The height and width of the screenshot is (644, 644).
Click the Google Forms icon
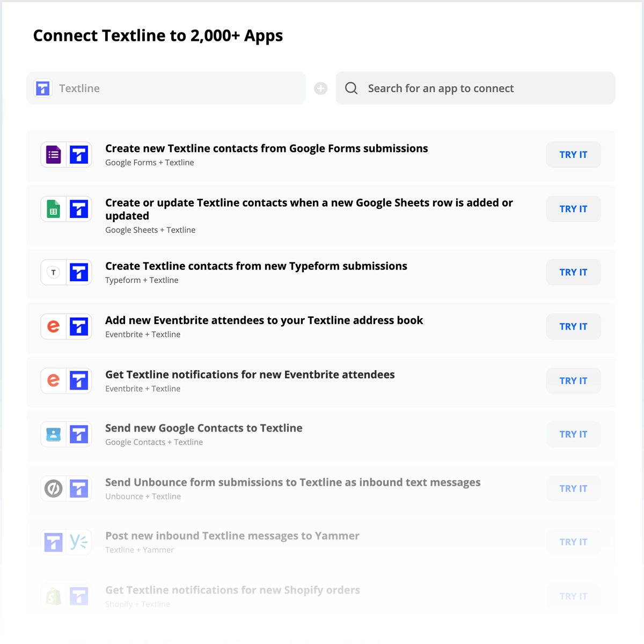(x=53, y=155)
